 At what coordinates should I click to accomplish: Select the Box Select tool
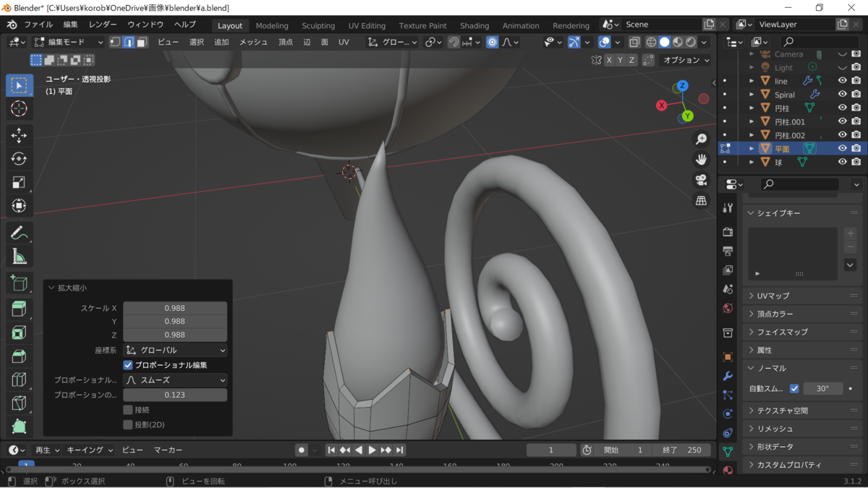pyautogui.click(x=20, y=85)
